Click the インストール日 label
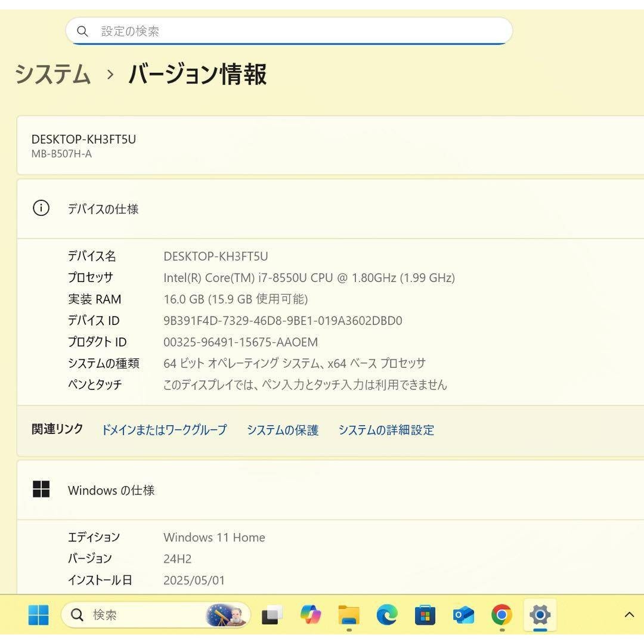The height and width of the screenshot is (644, 644). (x=100, y=580)
